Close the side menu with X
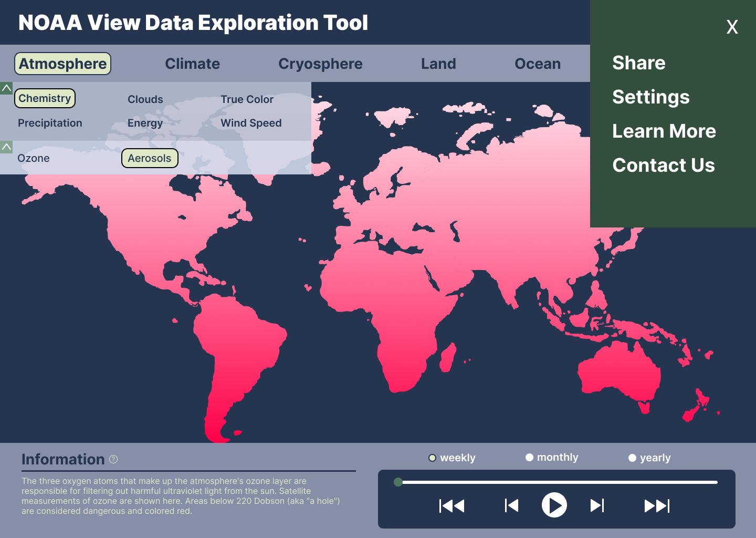 click(732, 27)
